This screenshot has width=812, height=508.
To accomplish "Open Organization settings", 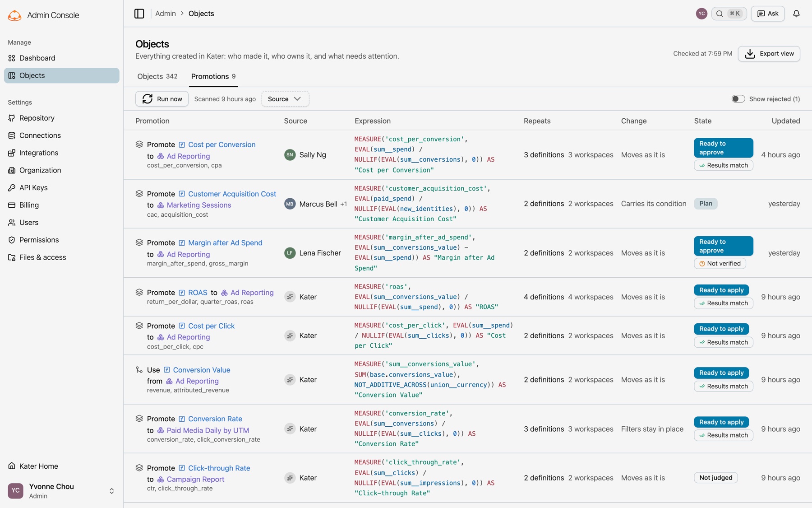I will [61, 170].
